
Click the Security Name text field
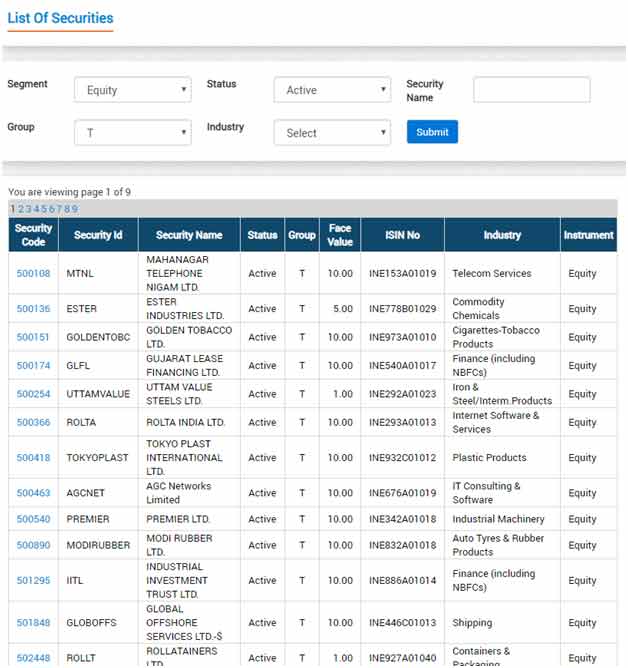[x=531, y=90]
